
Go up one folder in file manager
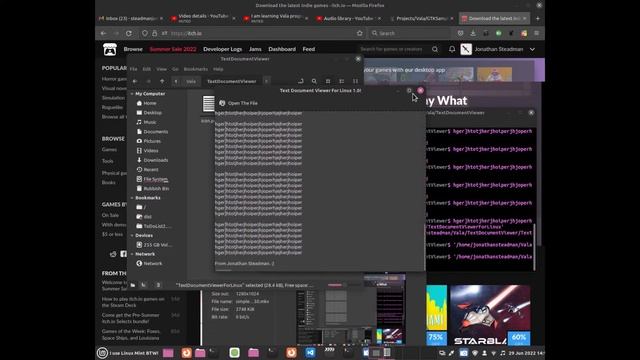click(162, 81)
